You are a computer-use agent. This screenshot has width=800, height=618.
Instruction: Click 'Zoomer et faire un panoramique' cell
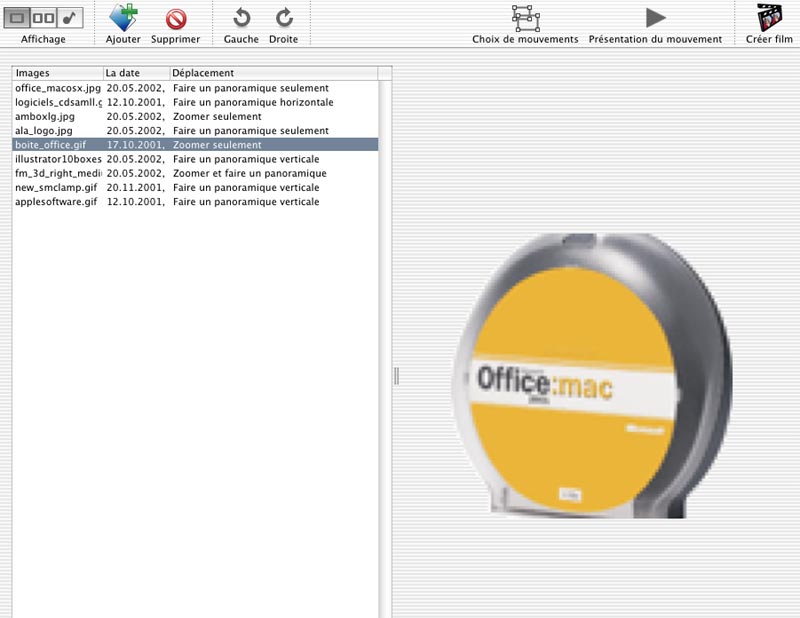point(249,173)
